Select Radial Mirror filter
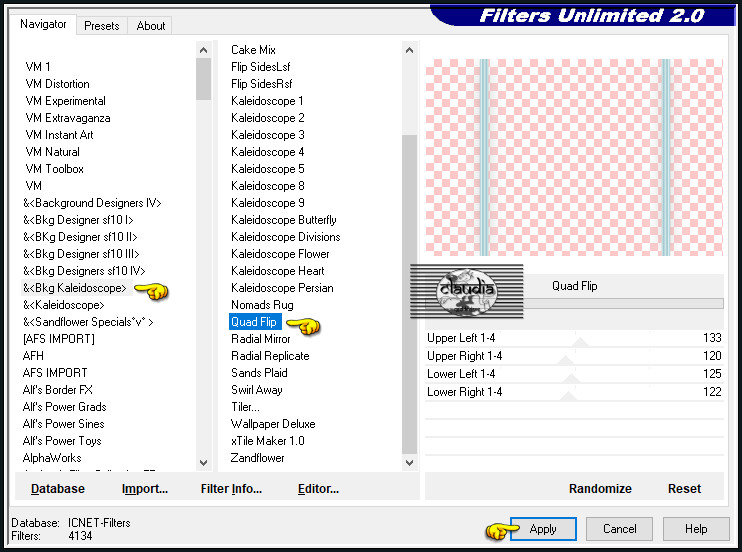This screenshot has width=742, height=552. point(261,339)
